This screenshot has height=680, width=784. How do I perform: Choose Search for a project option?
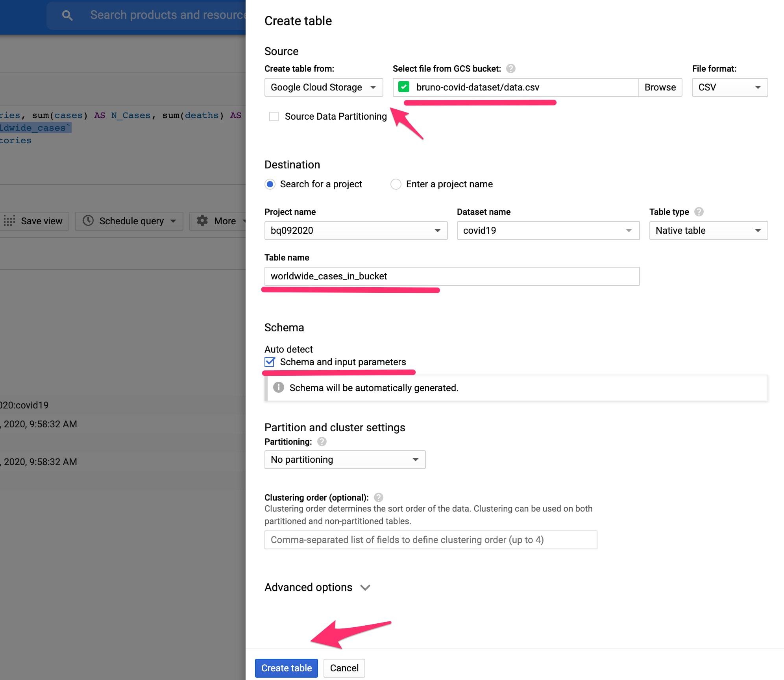(x=270, y=184)
